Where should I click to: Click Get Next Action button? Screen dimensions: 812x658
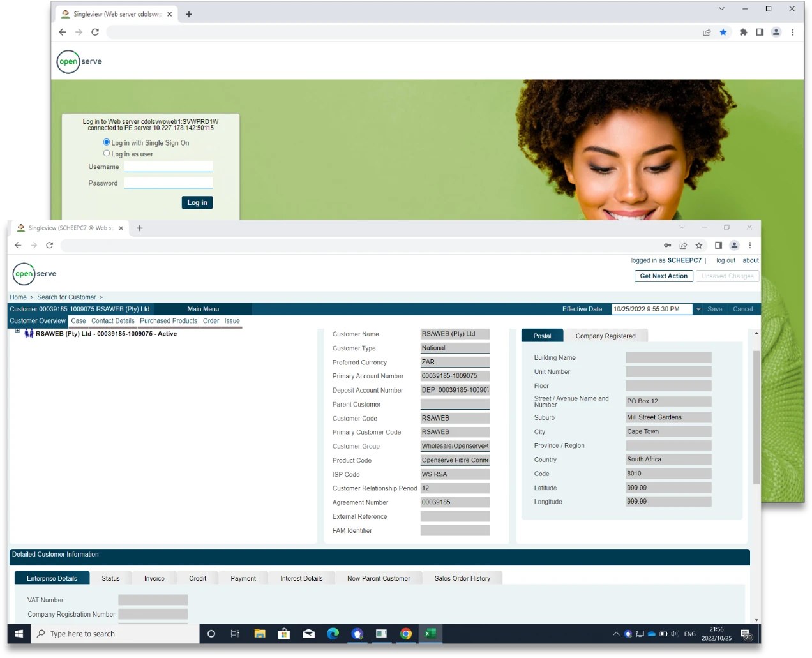[x=664, y=276]
